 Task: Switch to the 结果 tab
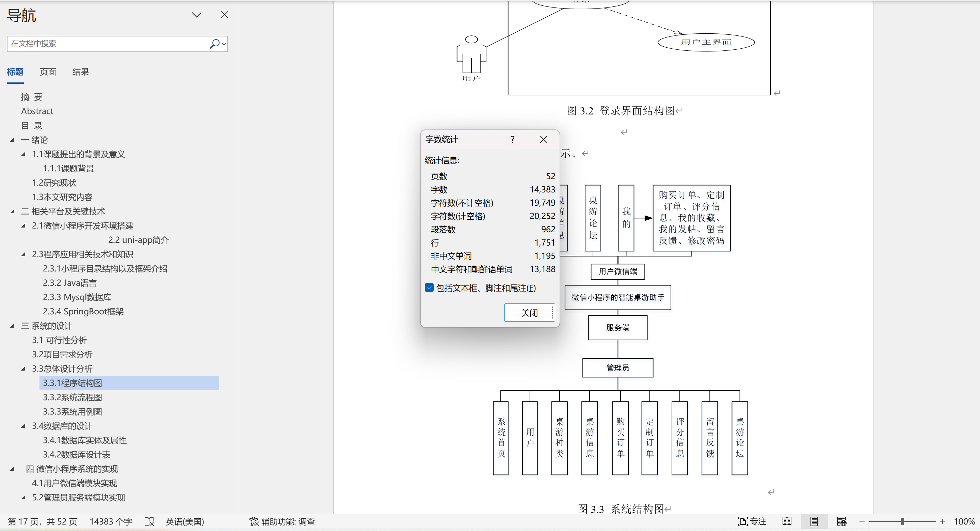(80, 72)
